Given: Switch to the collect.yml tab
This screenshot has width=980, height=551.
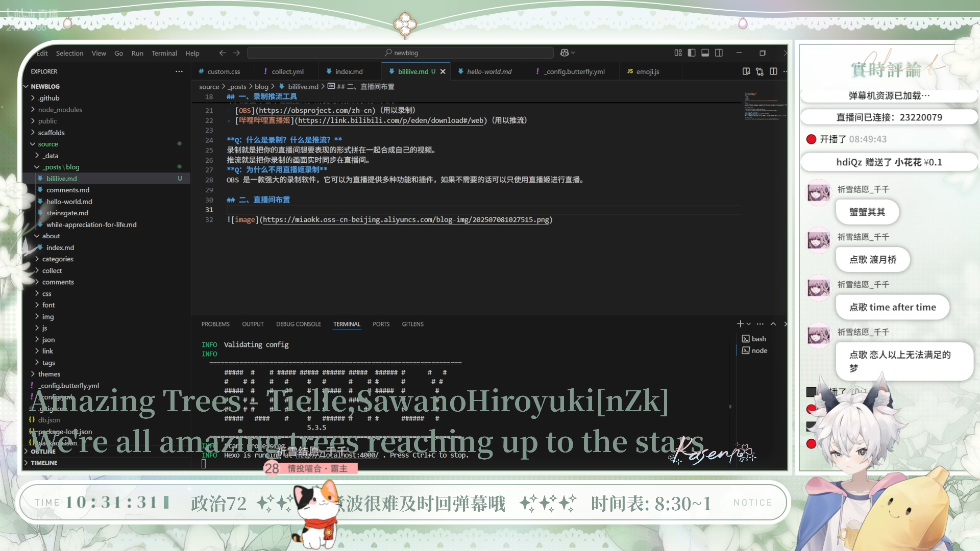Looking at the screenshot, I should (x=287, y=71).
